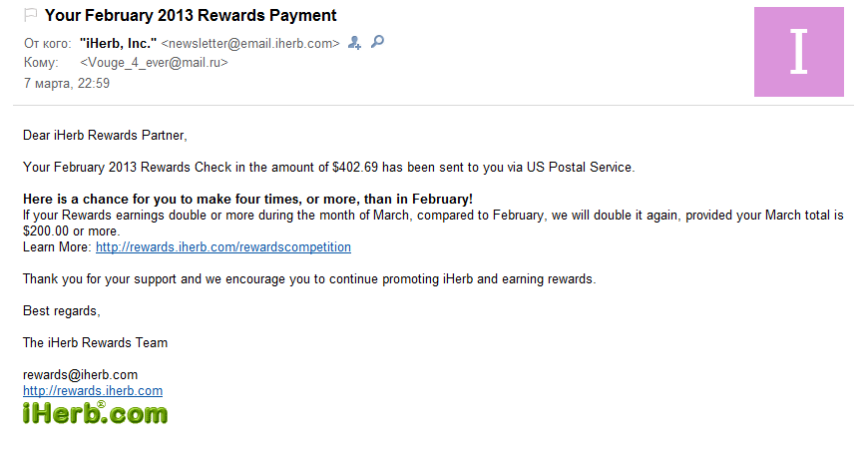868x460 pixels.
Task: Click sender name "iHerb, Inc."
Action: (118, 44)
